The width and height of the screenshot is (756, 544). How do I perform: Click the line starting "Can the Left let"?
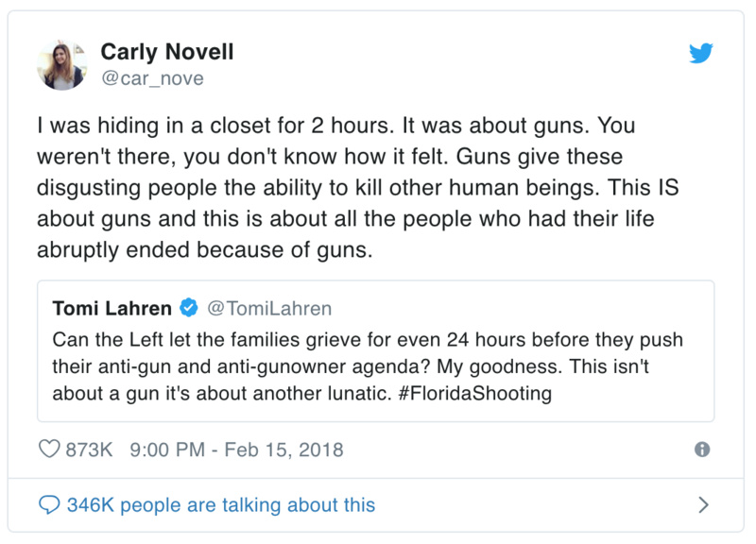pyautogui.click(x=367, y=338)
